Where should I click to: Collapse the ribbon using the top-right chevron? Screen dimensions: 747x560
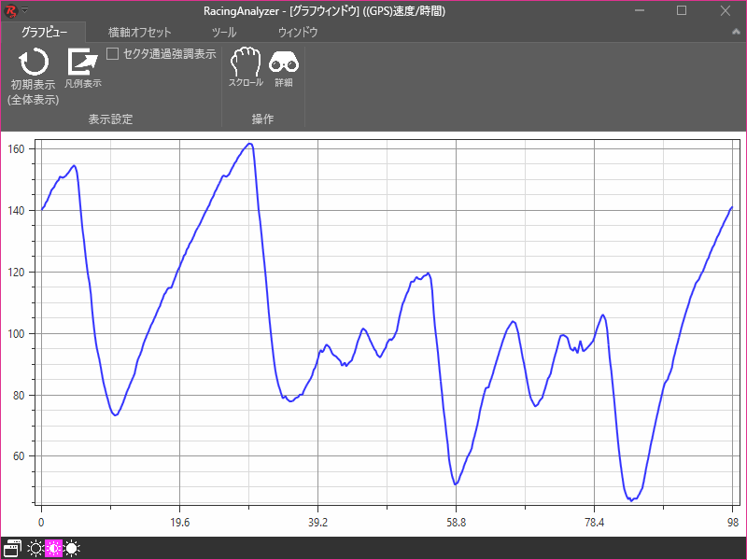click(735, 32)
